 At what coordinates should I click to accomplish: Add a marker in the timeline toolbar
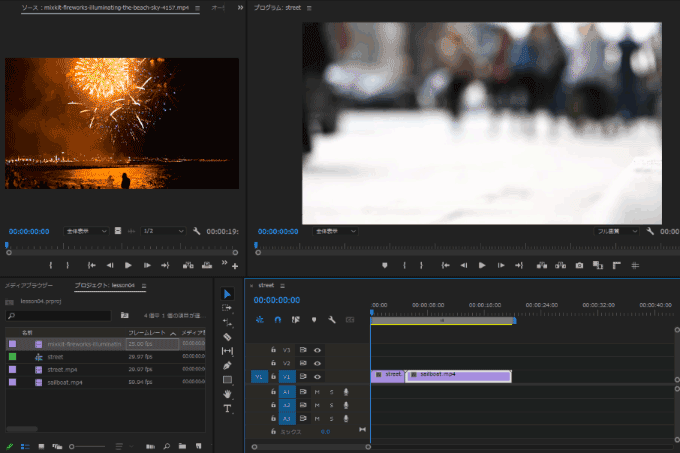[x=314, y=320]
